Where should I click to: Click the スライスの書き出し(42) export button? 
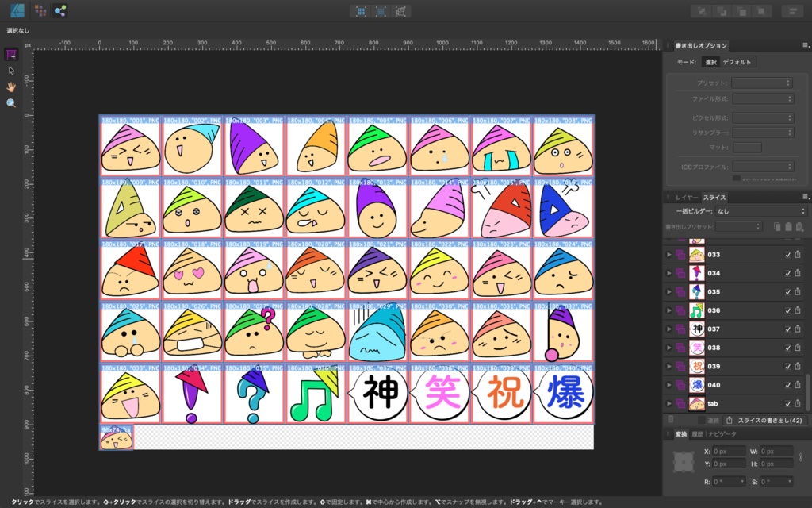766,418
